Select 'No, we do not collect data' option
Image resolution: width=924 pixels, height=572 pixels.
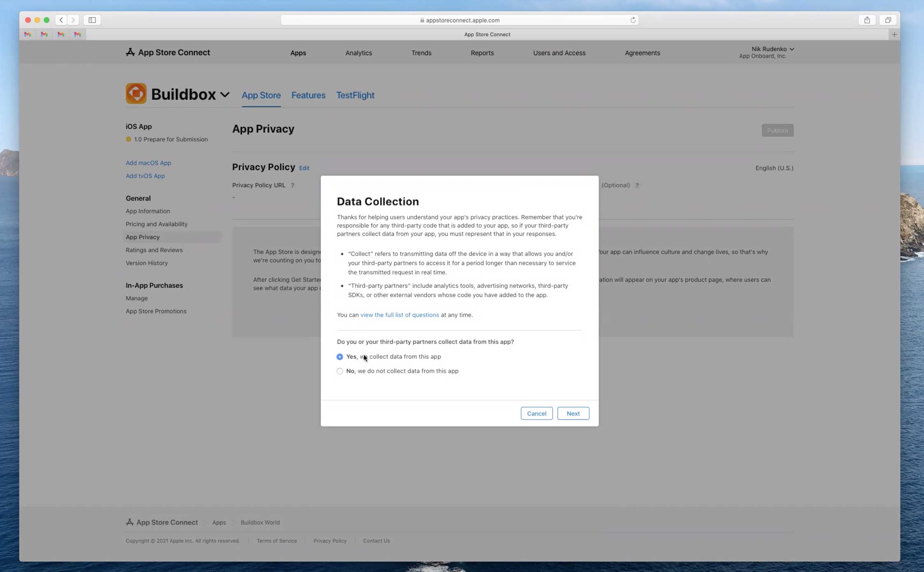point(340,371)
